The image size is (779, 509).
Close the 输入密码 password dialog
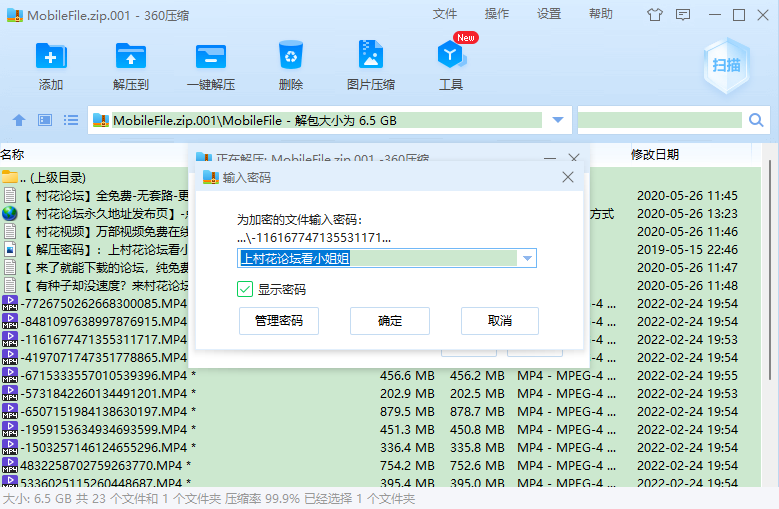coord(568,177)
